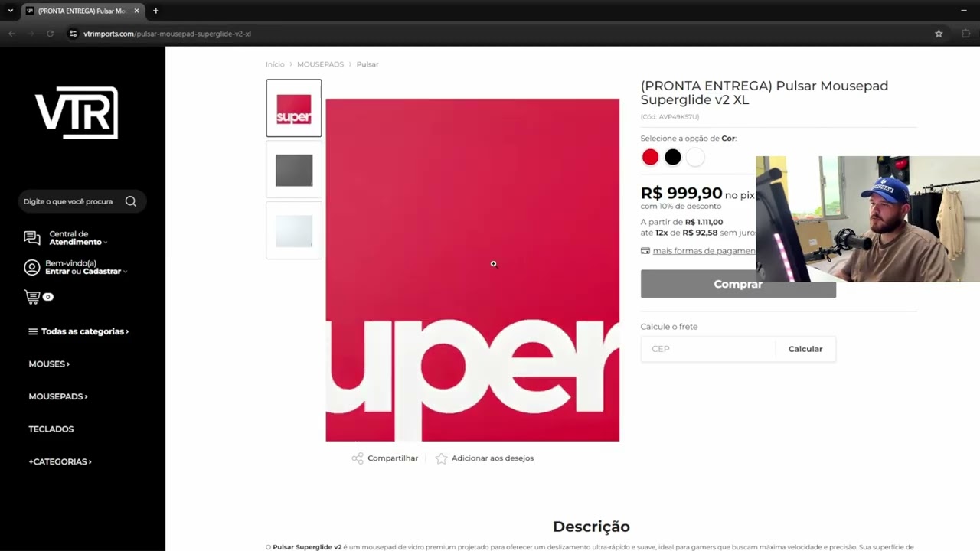Expand Central de Atendimento menu
The height and width of the screenshot is (551, 980).
click(x=78, y=238)
